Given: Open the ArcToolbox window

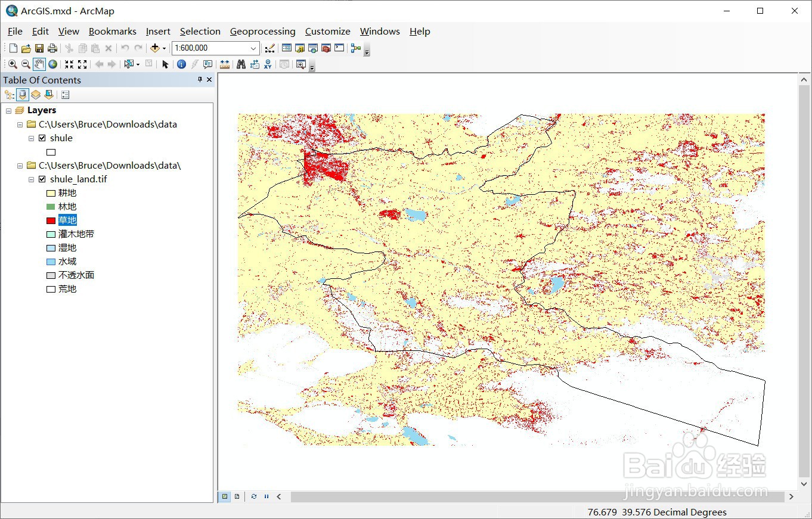Looking at the screenshot, I should click(327, 48).
